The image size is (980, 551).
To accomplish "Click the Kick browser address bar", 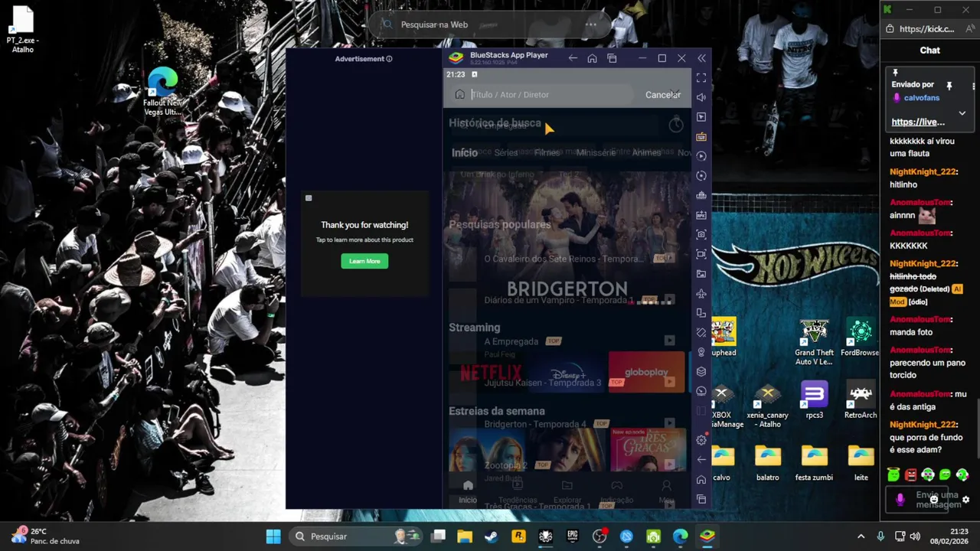I will tap(927, 29).
